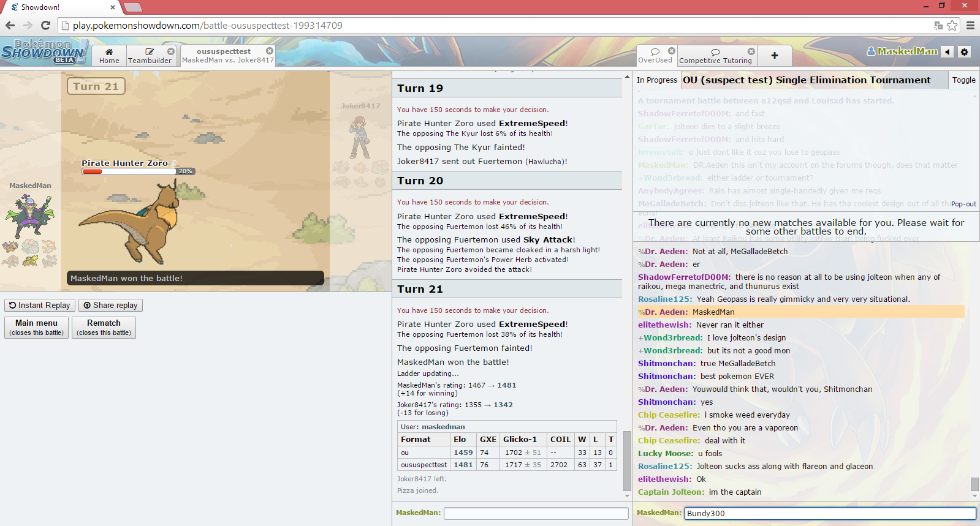Click Joker8417's trainer avatar
980x526 pixels.
(x=360, y=137)
